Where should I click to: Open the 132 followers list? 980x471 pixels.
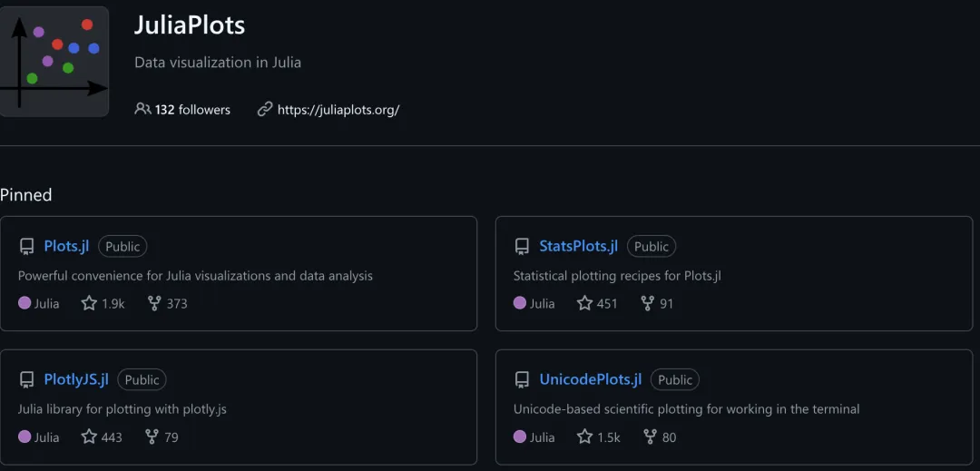pos(192,110)
